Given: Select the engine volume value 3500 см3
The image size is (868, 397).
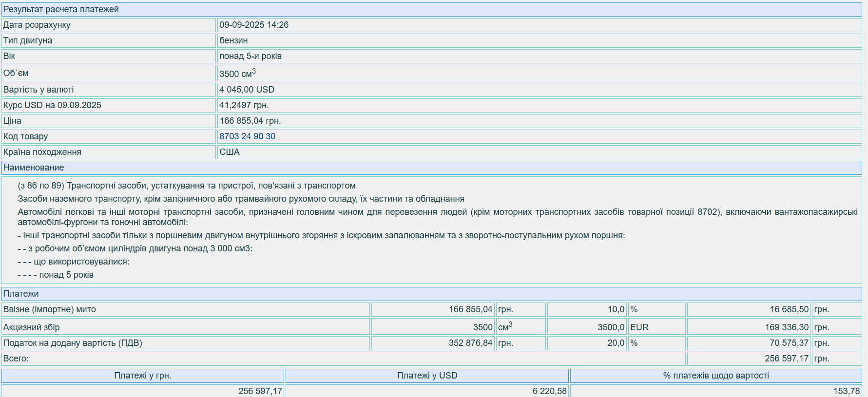Looking at the screenshot, I should pyautogui.click(x=237, y=73).
